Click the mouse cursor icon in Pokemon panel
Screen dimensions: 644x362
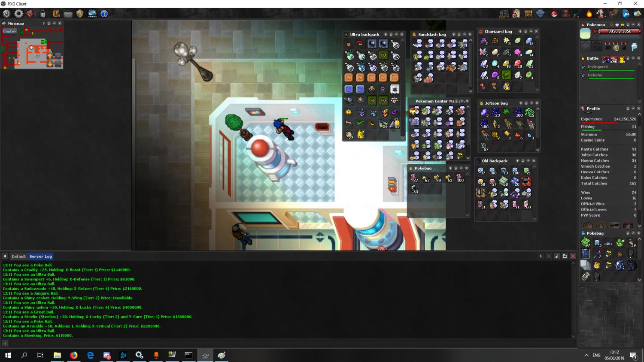[634, 47]
